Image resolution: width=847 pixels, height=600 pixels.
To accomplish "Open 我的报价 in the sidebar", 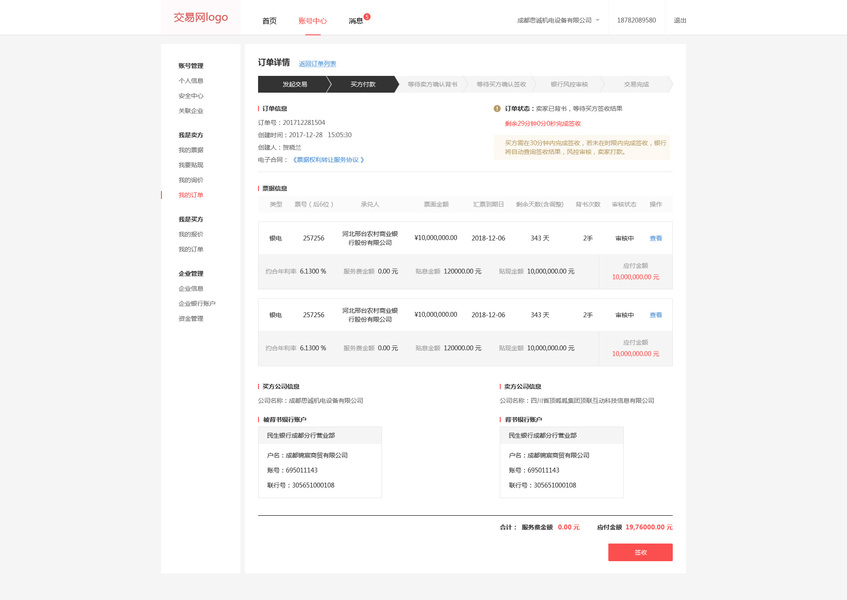I will coord(191,234).
